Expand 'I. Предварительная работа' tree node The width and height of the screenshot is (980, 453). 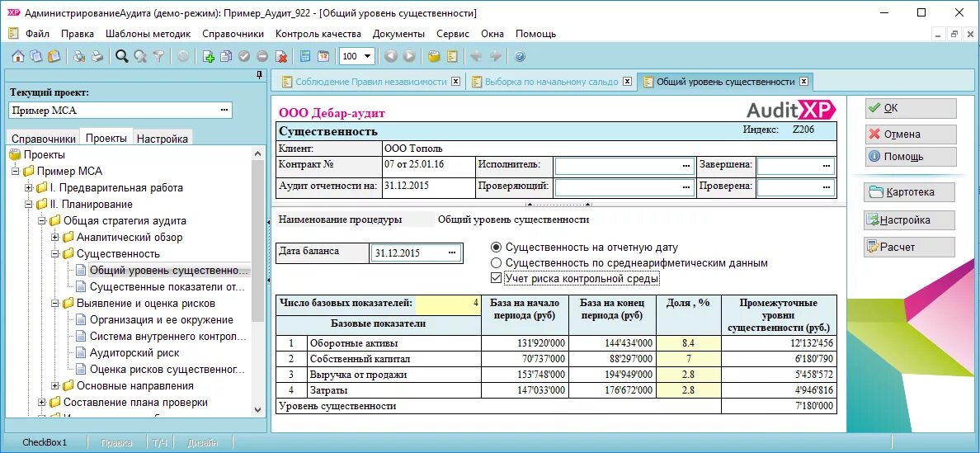29,187
